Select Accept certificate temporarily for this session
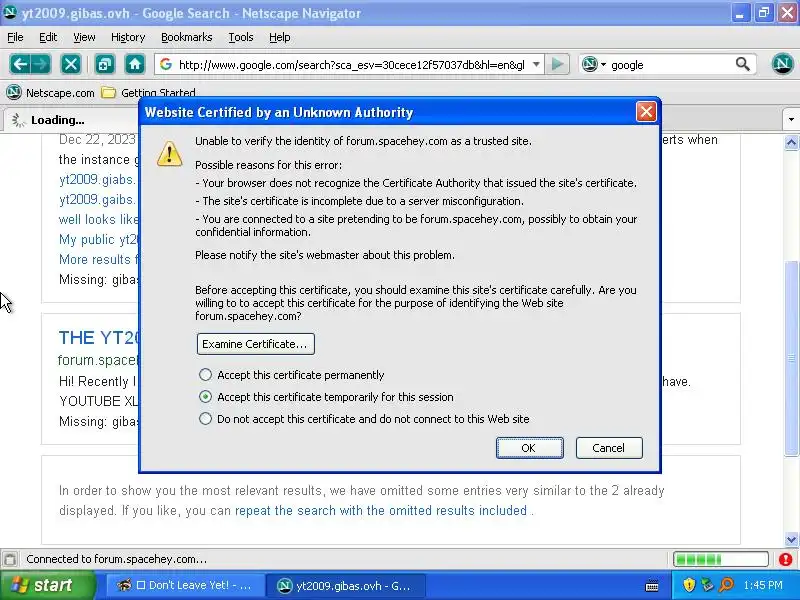The height and width of the screenshot is (600, 800). [205, 397]
